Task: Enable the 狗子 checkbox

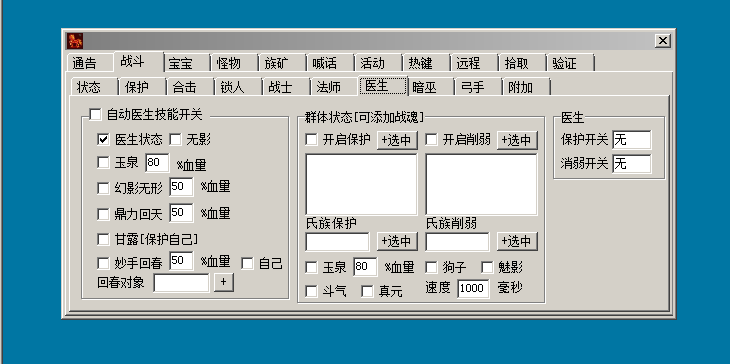Action: [x=432, y=267]
